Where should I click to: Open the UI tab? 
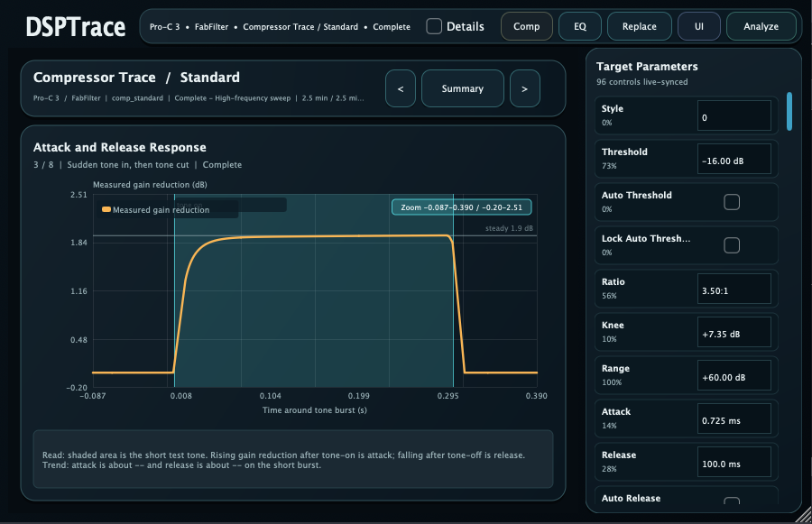(698, 26)
